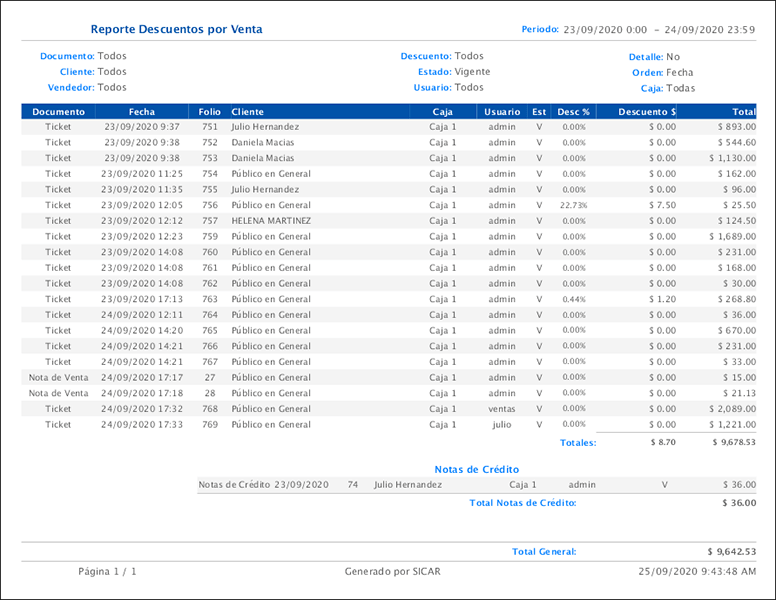This screenshot has width=776, height=600.
Task: Click the 'Notas de Crédito' section heading
Action: click(477, 469)
